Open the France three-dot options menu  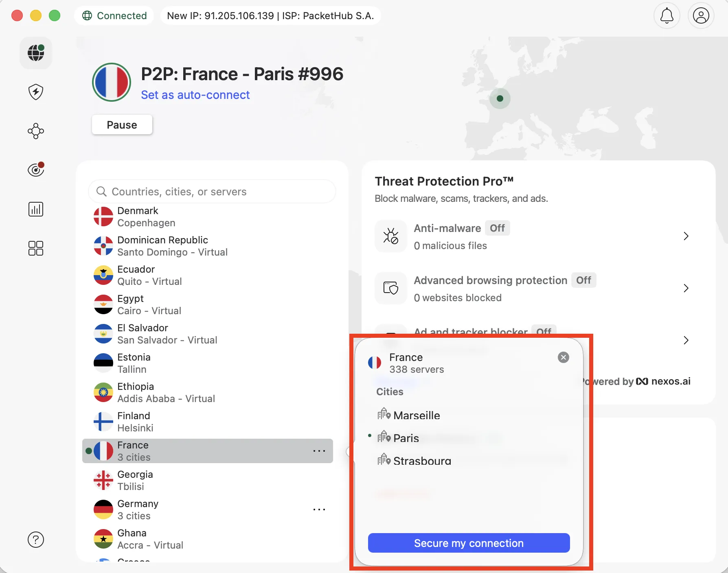point(319,451)
